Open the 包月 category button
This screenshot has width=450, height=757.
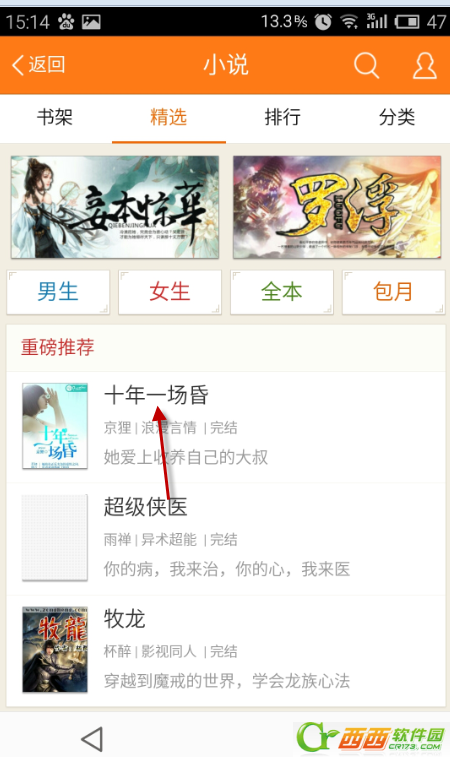pyautogui.click(x=394, y=292)
